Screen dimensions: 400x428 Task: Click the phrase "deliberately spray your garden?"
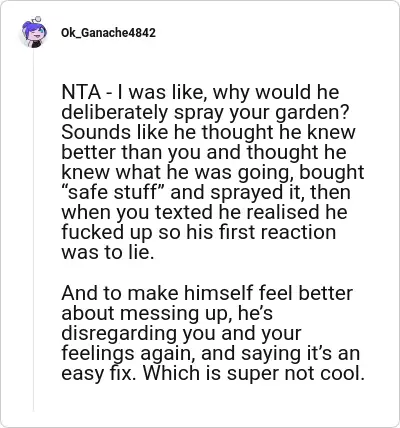pos(205,113)
